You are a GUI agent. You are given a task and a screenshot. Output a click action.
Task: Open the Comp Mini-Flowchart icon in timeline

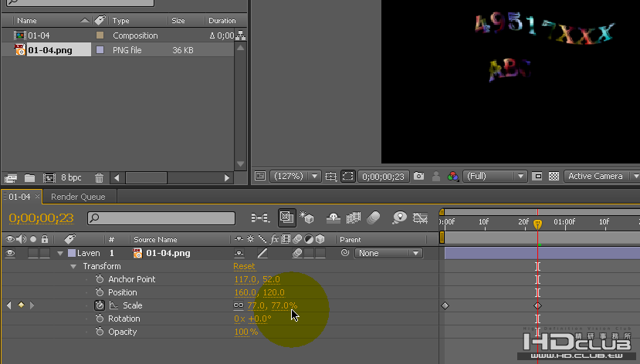(x=260, y=218)
